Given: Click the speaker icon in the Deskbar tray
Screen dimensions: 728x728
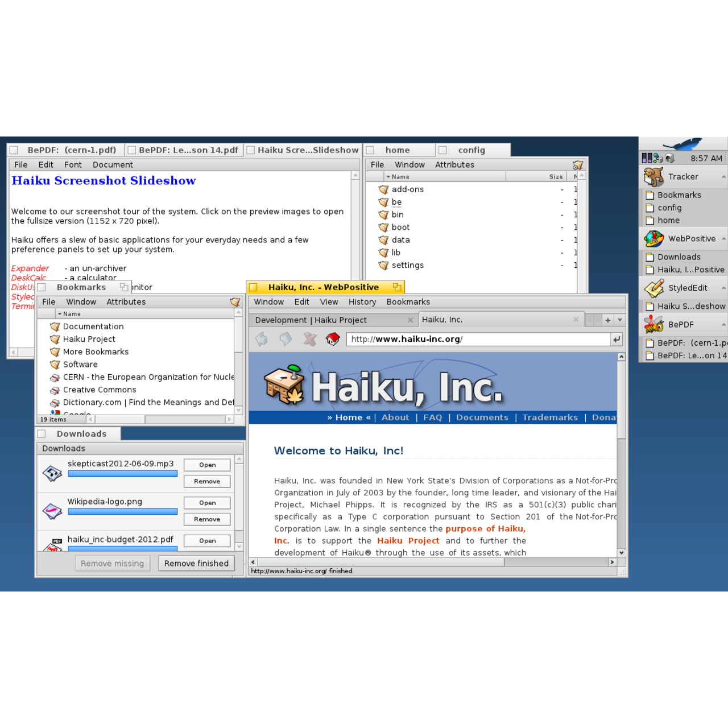Looking at the screenshot, I should (x=669, y=158).
